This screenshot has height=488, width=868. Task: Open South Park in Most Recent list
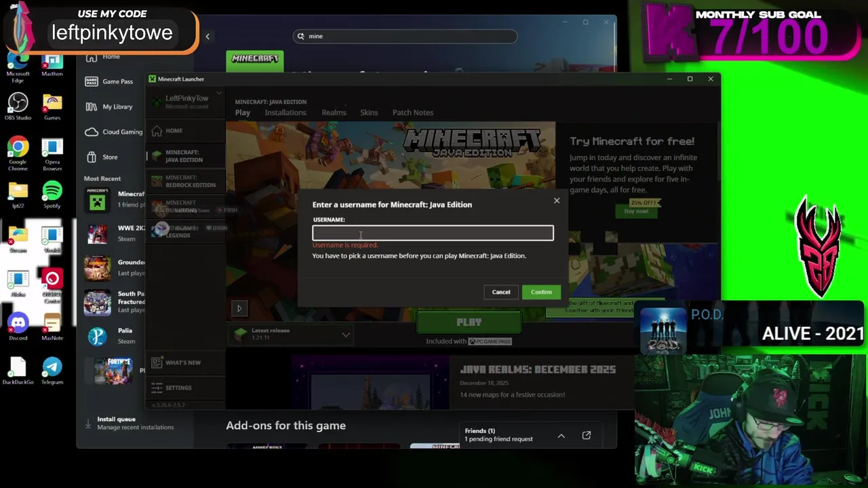pos(114,302)
